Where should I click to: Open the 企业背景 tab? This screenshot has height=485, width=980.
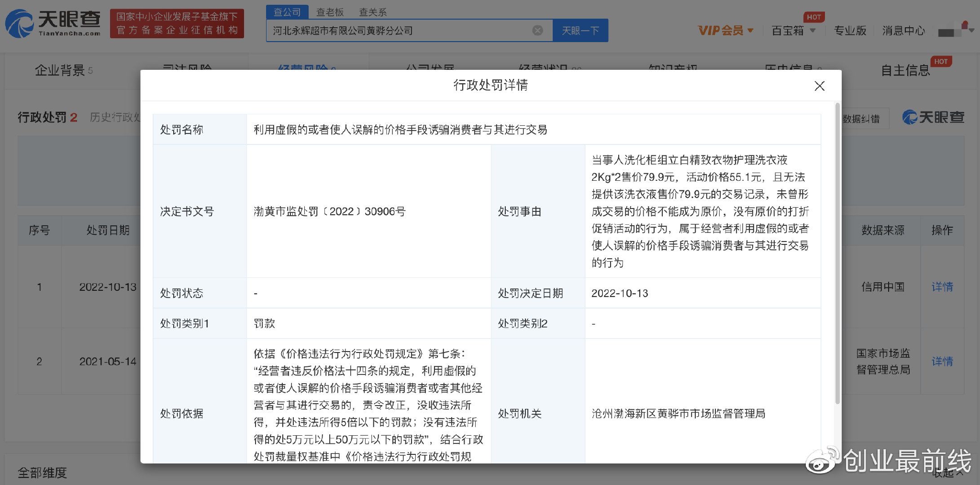pyautogui.click(x=64, y=70)
